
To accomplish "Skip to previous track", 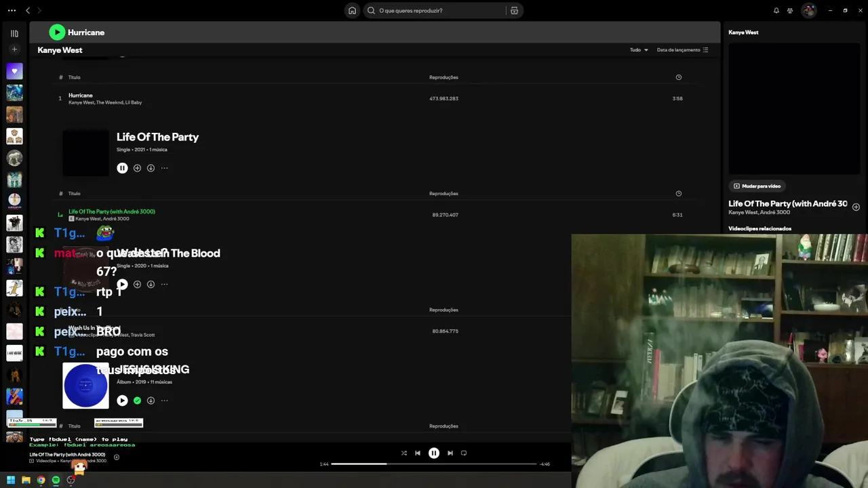I will point(418,453).
